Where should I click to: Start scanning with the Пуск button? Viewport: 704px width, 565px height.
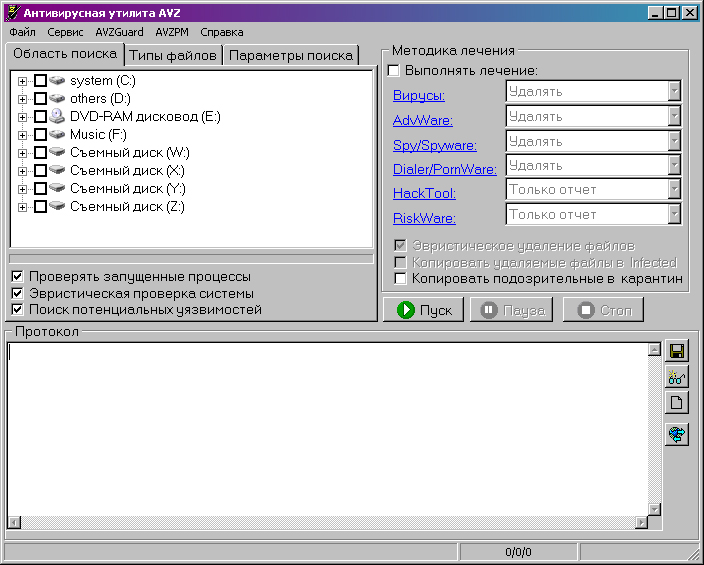[423, 310]
